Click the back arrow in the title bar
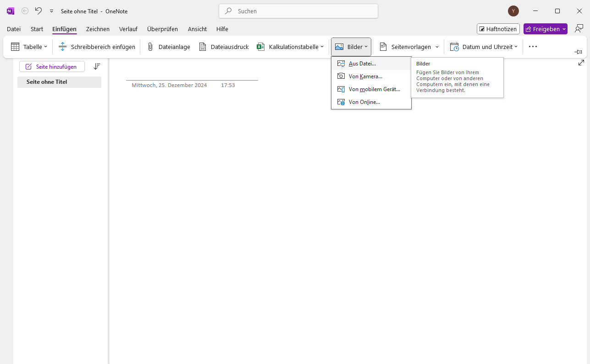Viewport: 590px width, 364px height. point(25,11)
